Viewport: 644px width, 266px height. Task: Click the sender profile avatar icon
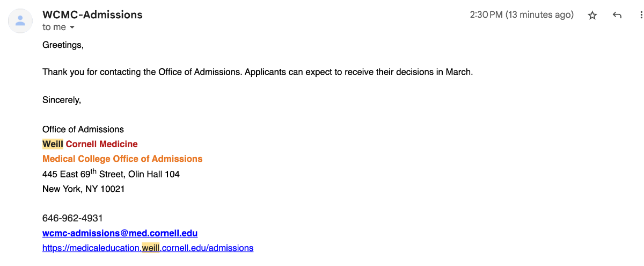(20, 21)
